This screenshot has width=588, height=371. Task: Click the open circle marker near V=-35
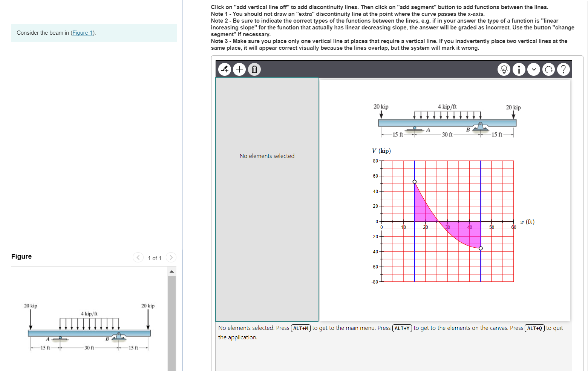pos(481,248)
